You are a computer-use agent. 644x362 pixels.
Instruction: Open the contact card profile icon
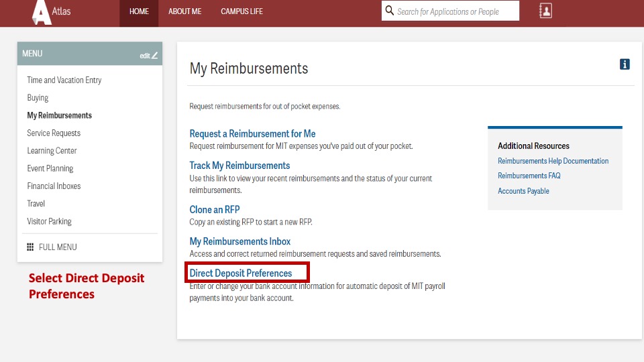(545, 11)
